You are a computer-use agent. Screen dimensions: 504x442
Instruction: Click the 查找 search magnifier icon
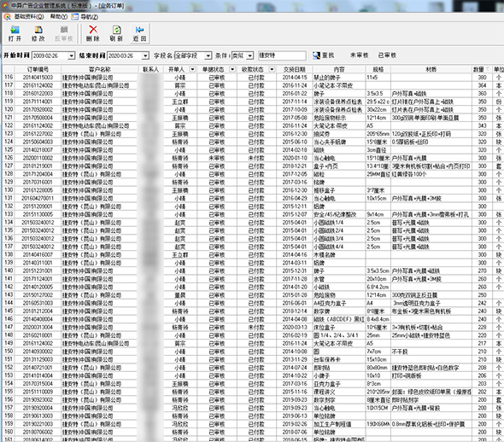click(316, 55)
